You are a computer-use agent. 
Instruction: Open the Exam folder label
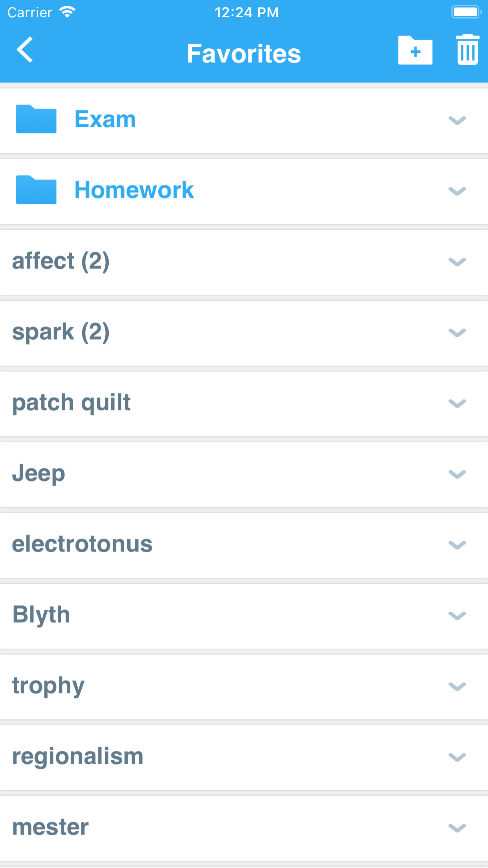pyautogui.click(x=105, y=119)
